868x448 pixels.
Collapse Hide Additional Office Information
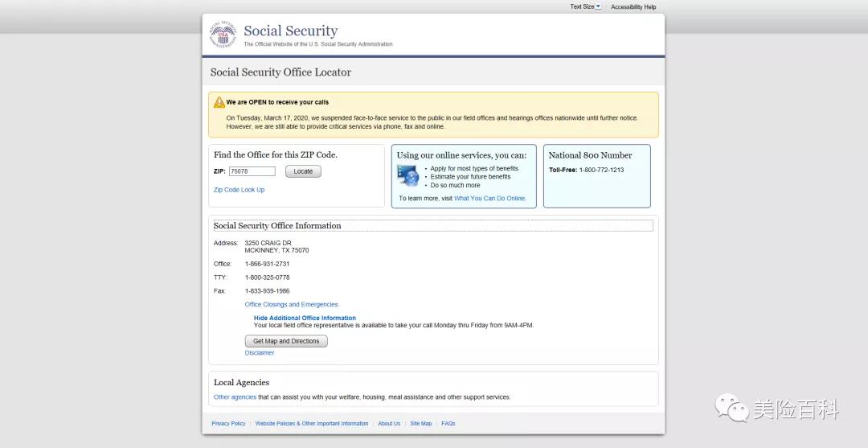pyautogui.click(x=305, y=318)
